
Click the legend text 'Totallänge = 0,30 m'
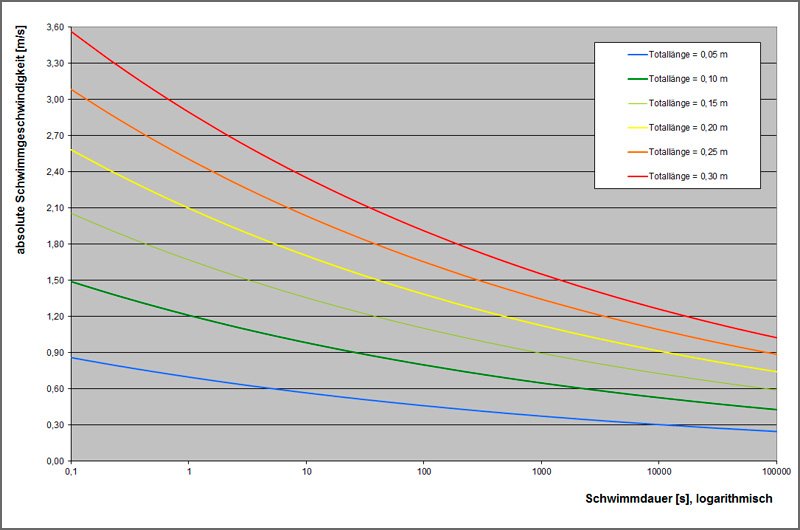tap(688, 176)
